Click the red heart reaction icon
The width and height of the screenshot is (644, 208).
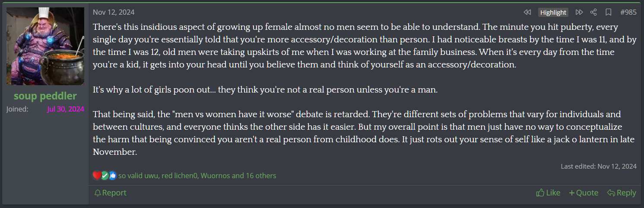point(97,176)
